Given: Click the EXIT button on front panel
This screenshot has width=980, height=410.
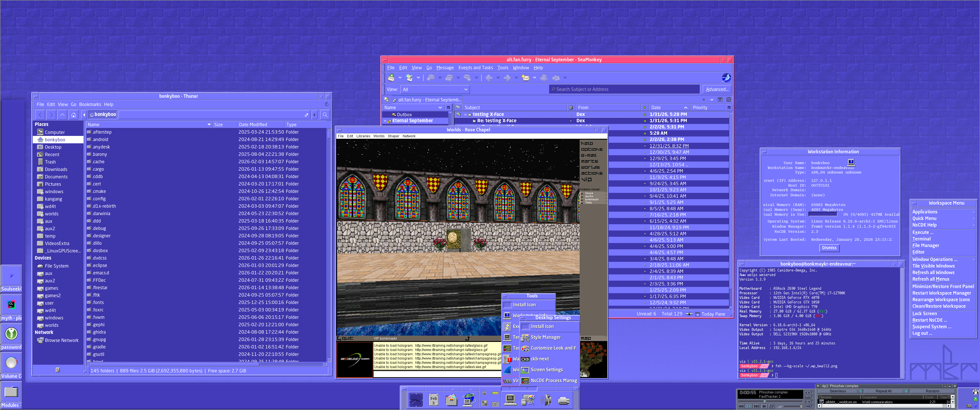Looking at the screenshot, I should coord(495,404).
